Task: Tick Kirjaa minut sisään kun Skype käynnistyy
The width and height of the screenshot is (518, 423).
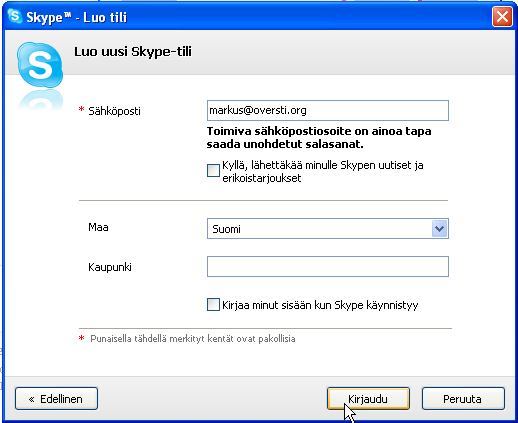Action: point(213,304)
